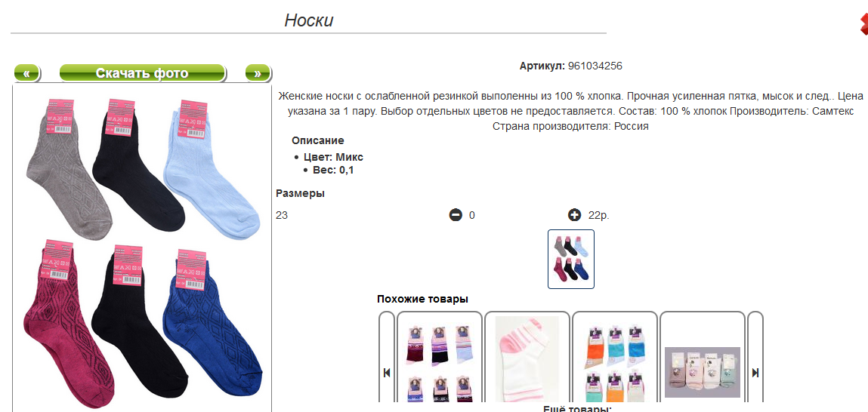Click the previous photo « arrow button
This screenshot has height=412, width=868.
coord(26,73)
